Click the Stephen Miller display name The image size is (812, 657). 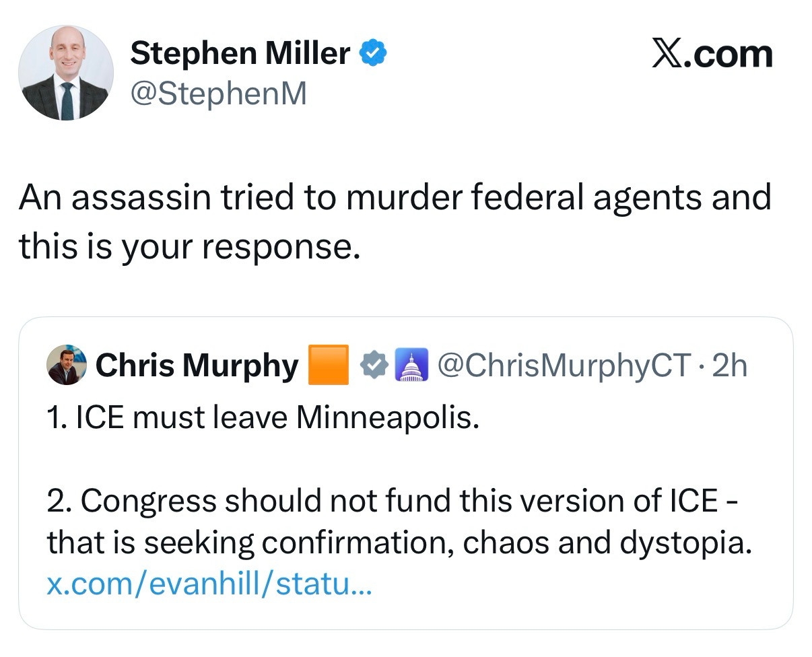240,53
